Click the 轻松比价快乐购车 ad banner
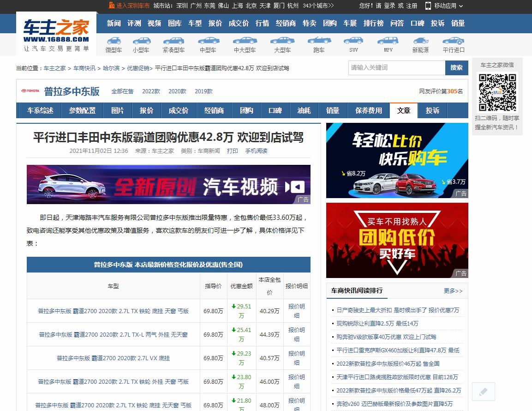Image resolution: width=532 pixels, height=411 pixels. click(397, 160)
